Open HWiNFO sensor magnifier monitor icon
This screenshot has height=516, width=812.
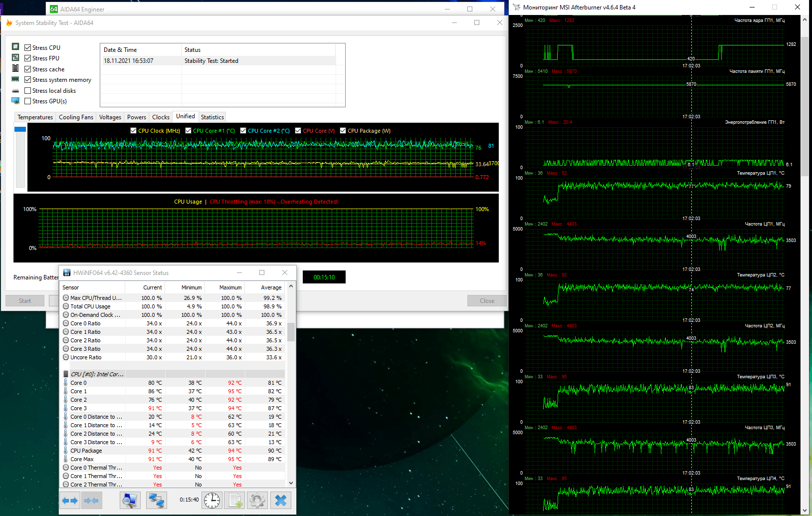130,500
